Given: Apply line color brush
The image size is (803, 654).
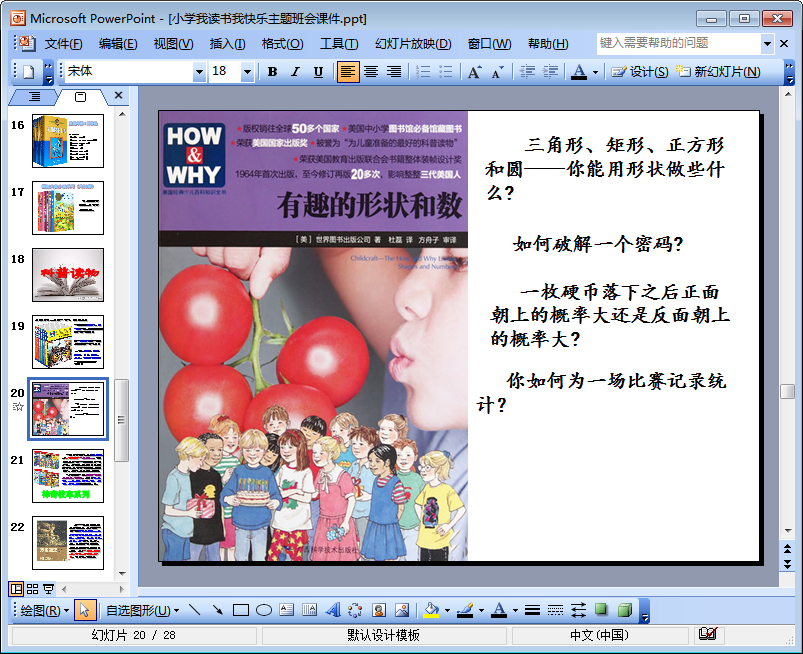Looking at the screenshot, I should click(465, 610).
